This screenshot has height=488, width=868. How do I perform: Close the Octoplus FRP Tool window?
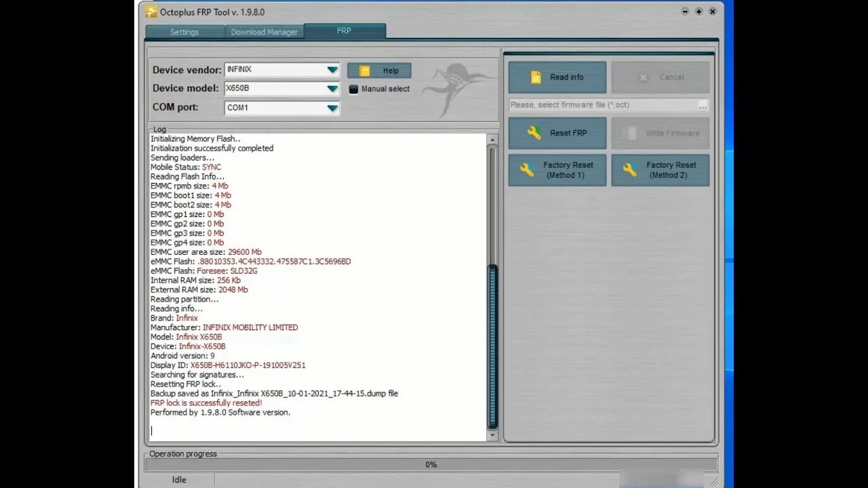pyautogui.click(x=713, y=12)
